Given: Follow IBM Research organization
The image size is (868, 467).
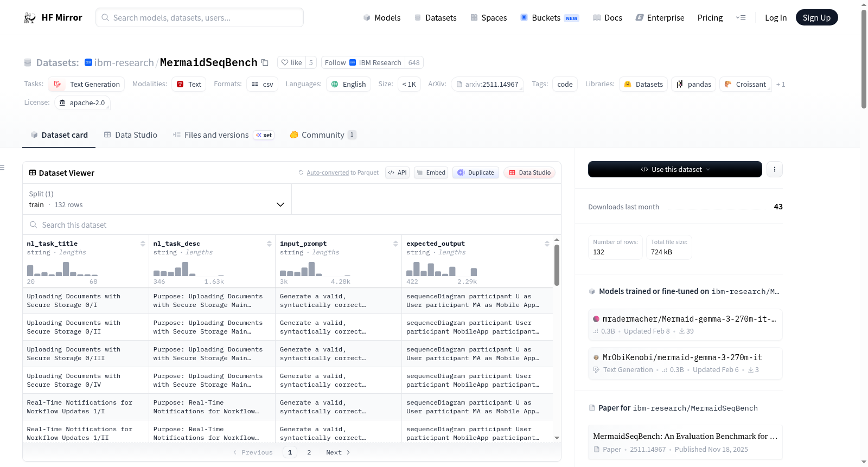Looking at the screenshot, I should pos(362,62).
